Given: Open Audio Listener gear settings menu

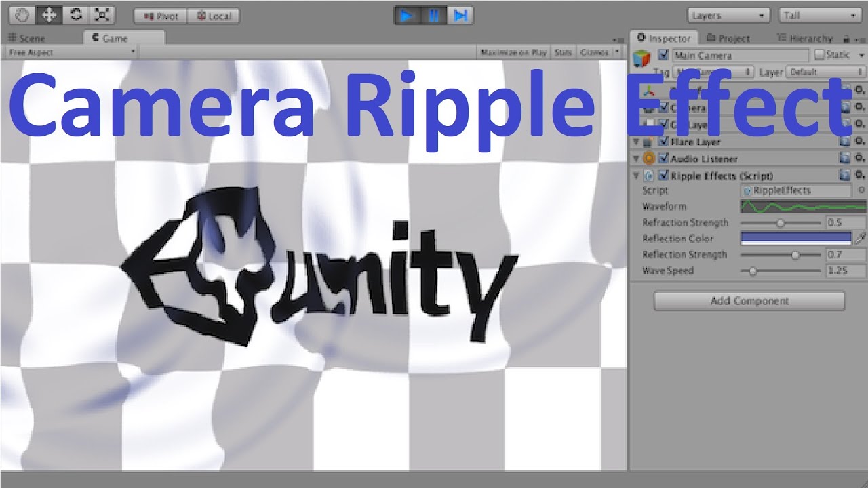Looking at the screenshot, I should pos(859,159).
